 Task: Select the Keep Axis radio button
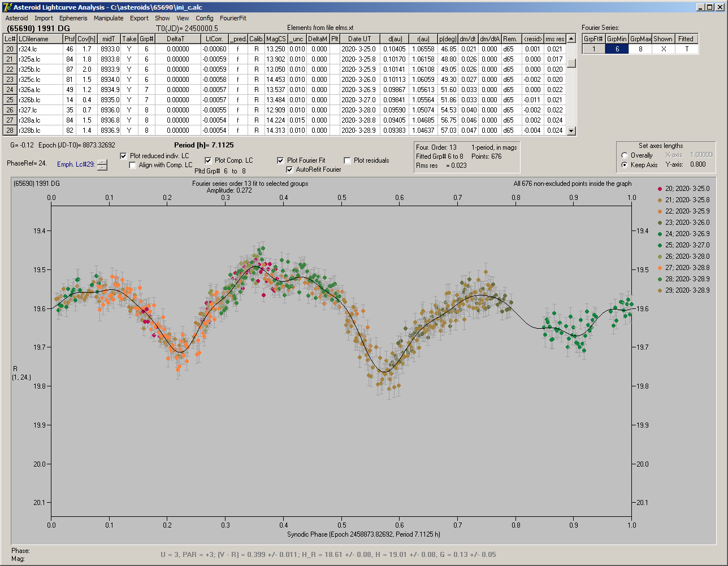click(x=624, y=165)
